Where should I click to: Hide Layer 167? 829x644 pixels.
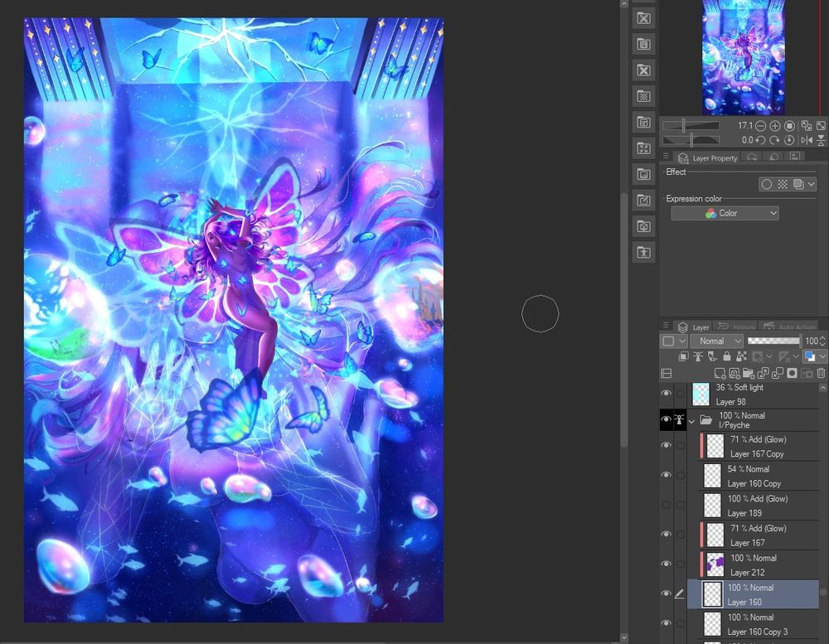tap(667, 535)
